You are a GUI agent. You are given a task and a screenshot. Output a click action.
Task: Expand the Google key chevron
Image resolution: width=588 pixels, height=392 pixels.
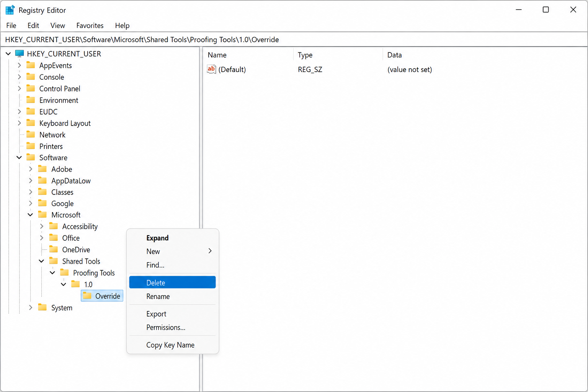pos(31,203)
